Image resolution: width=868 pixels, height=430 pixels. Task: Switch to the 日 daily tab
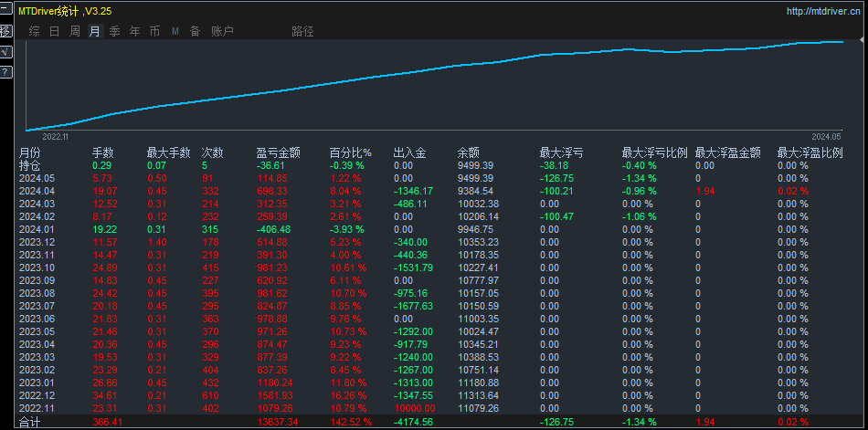click(54, 32)
